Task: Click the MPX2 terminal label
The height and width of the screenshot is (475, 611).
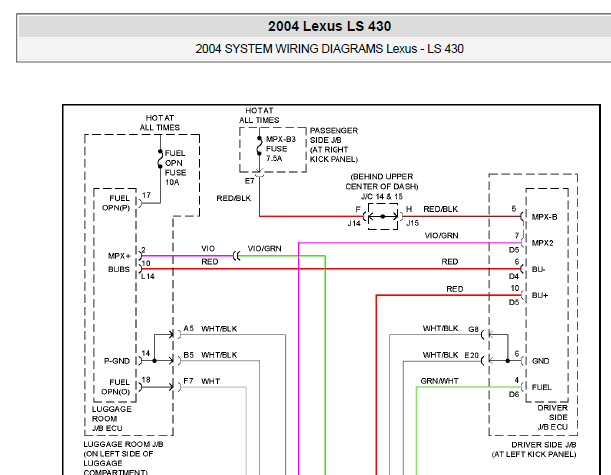Action: coord(542,243)
